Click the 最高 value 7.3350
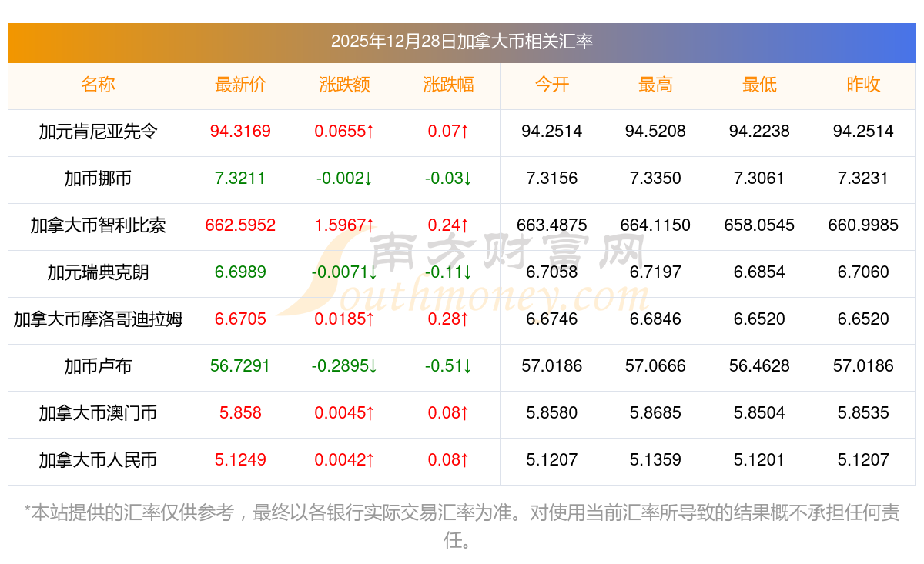The height and width of the screenshot is (564, 924). point(655,179)
